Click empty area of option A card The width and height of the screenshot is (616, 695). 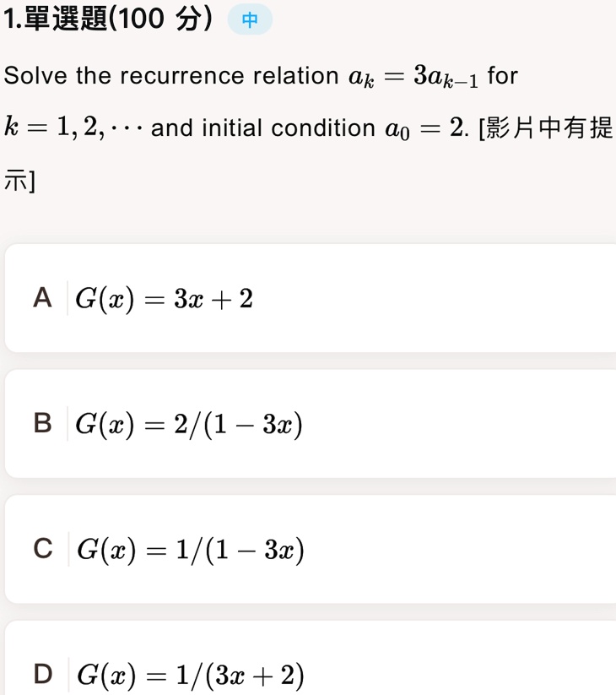[x=443, y=298]
